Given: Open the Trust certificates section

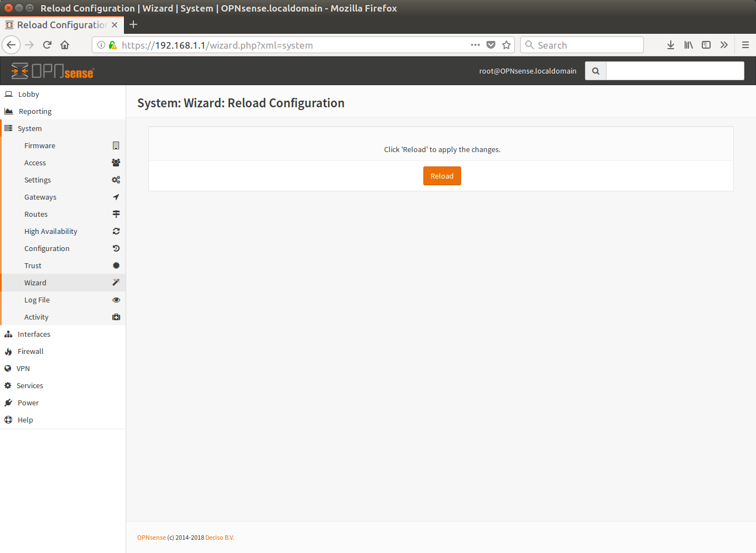Looking at the screenshot, I should 63,265.
